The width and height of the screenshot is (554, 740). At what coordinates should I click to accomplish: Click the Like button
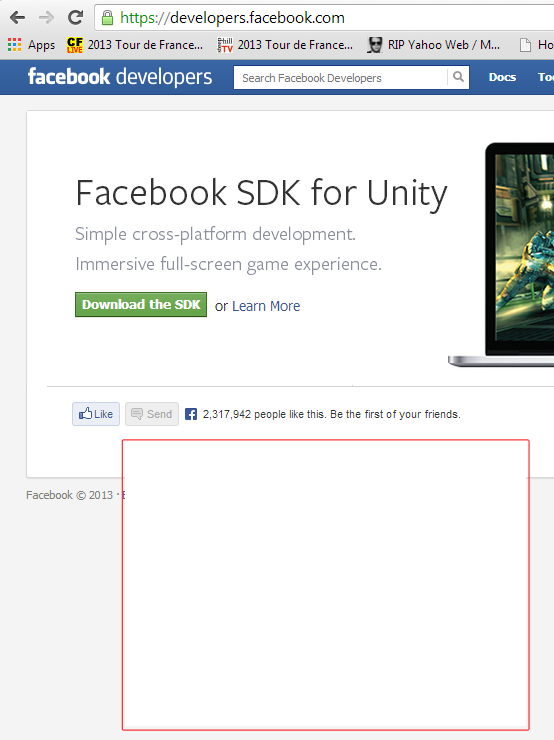(x=96, y=414)
